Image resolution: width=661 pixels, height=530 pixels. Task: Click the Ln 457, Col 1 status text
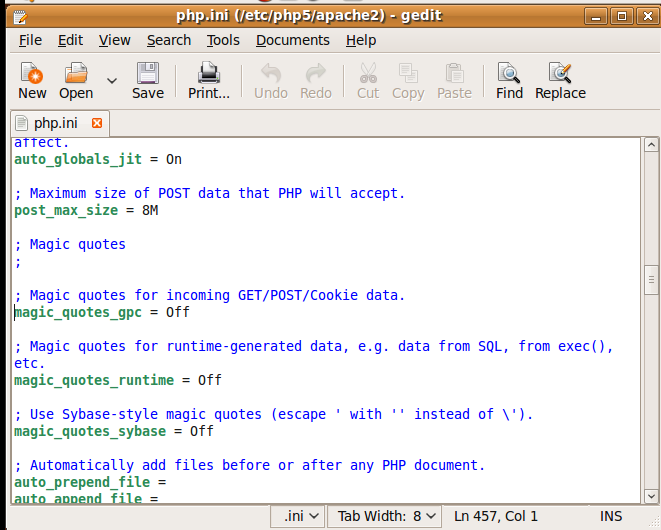496,516
